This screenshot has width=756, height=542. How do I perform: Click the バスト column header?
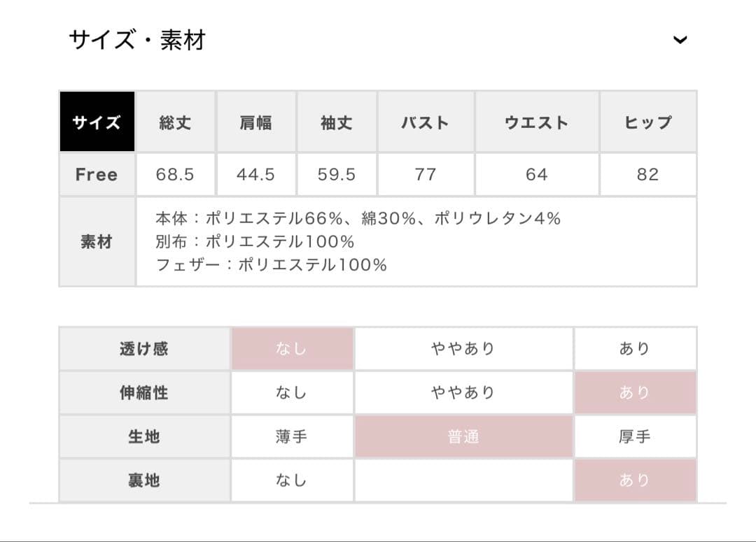[x=425, y=122]
